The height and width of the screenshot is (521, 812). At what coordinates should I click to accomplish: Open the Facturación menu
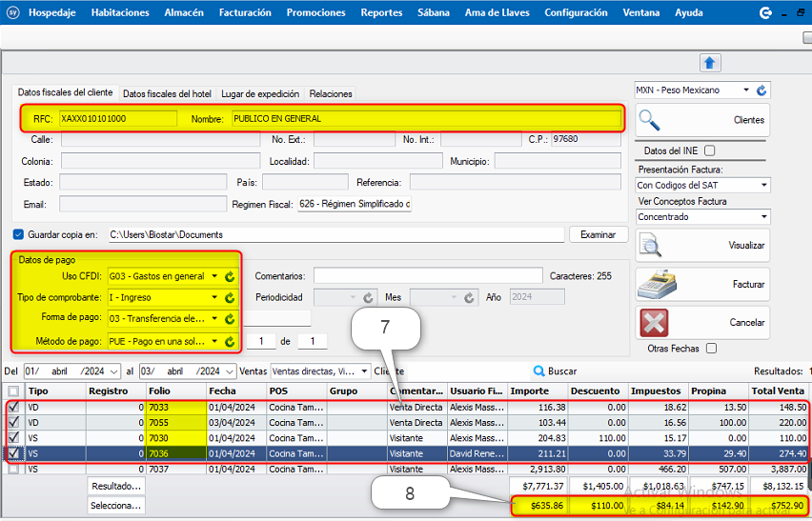(245, 12)
